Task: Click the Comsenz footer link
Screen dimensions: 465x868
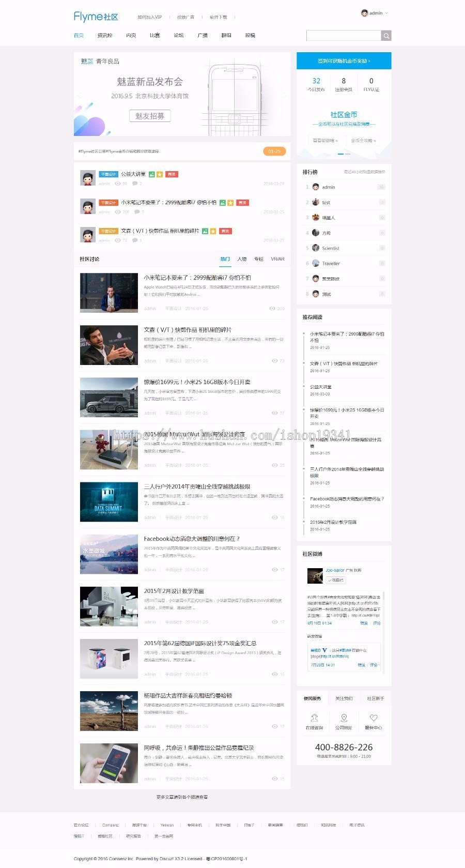Action: tap(111, 825)
